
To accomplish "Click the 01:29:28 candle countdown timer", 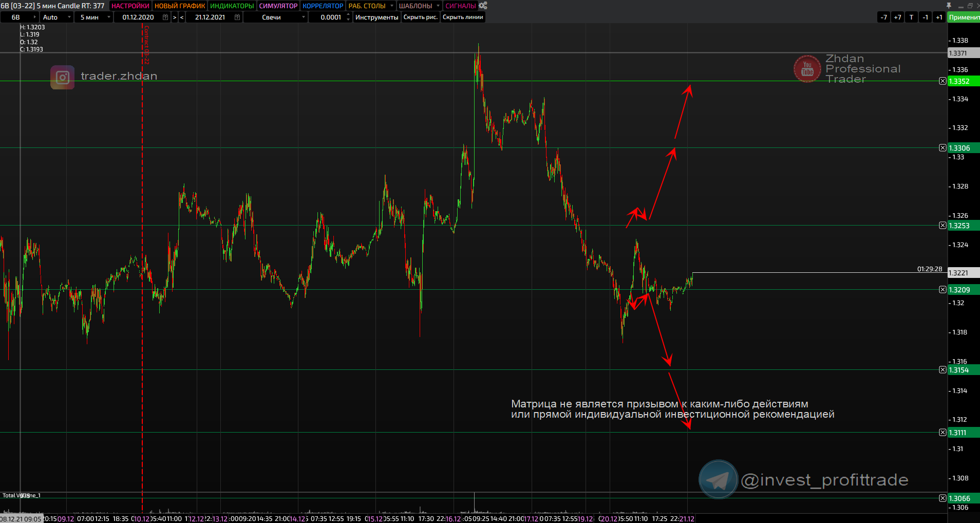I will pyautogui.click(x=930, y=269).
